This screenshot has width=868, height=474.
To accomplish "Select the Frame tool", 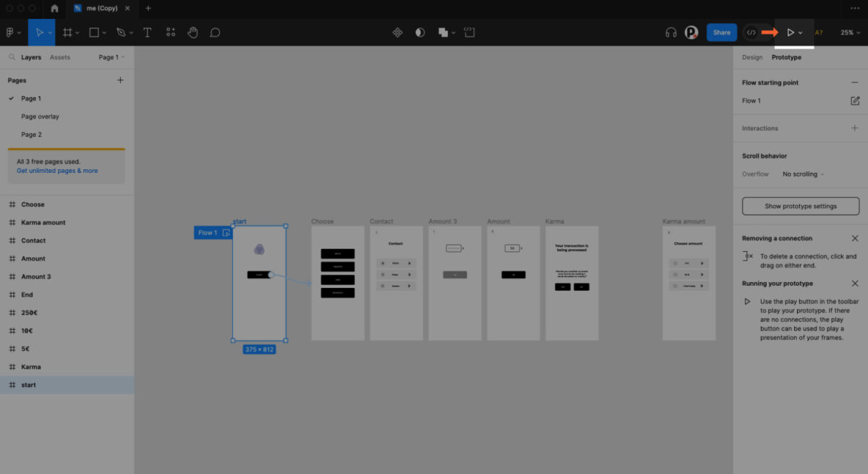I will click(67, 32).
